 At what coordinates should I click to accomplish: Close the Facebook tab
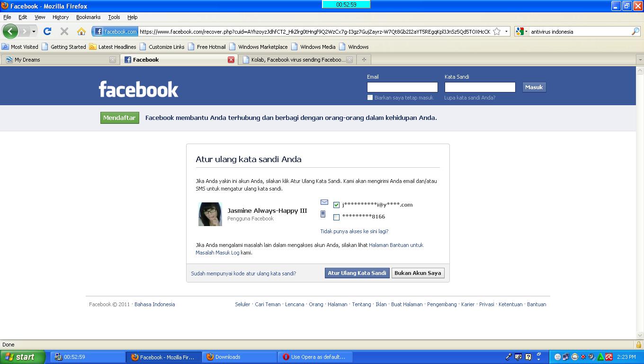click(231, 60)
